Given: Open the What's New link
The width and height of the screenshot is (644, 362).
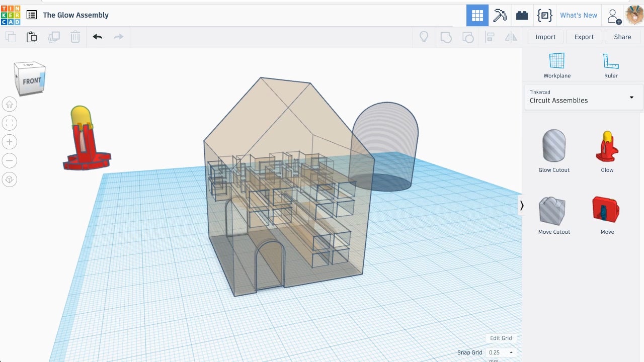Looking at the screenshot, I should coord(579,15).
